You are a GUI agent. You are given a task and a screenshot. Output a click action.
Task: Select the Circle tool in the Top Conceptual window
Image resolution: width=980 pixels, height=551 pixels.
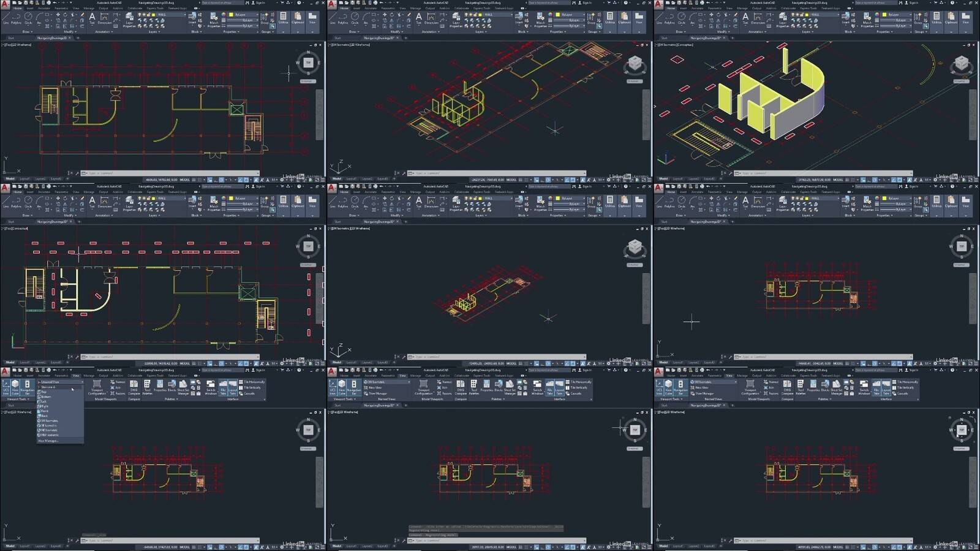tap(28, 202)
